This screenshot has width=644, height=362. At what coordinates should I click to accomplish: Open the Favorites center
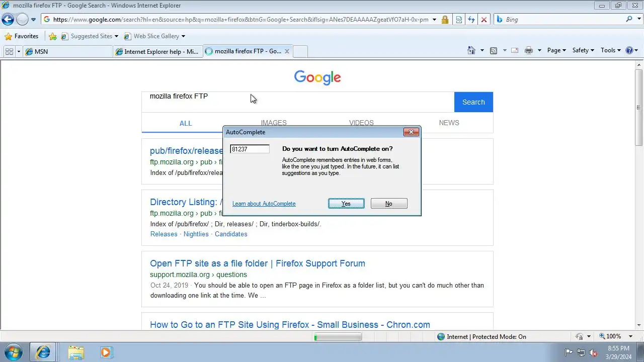point(21,36)
